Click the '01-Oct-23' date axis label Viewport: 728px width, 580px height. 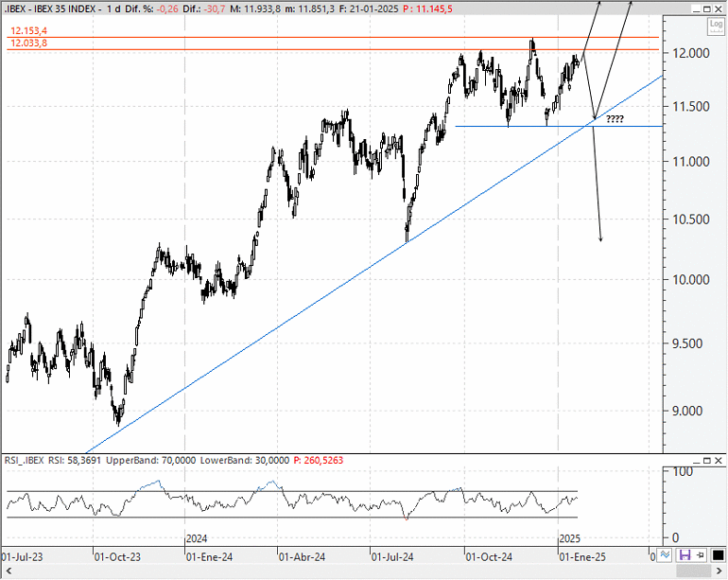coord(117,556)
